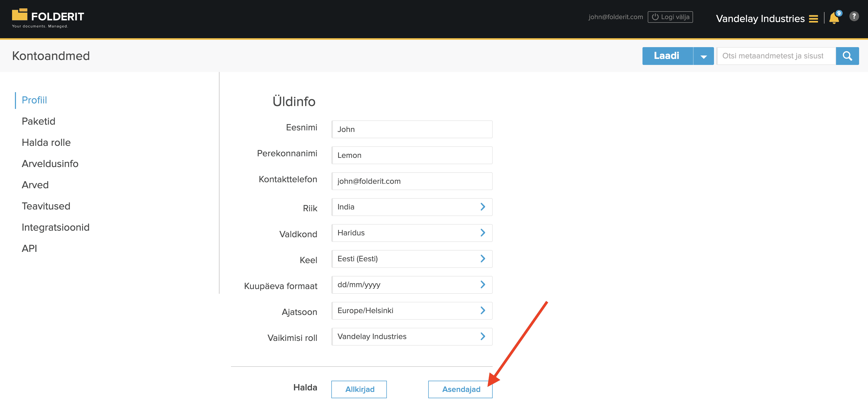Open the Riik country dropdown

click(x=412, y=207)
